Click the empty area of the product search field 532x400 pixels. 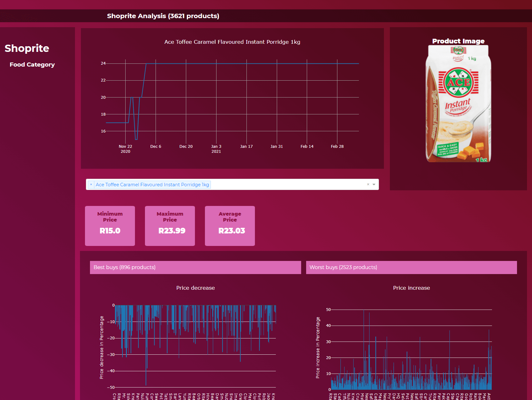(x=287, y=184)
